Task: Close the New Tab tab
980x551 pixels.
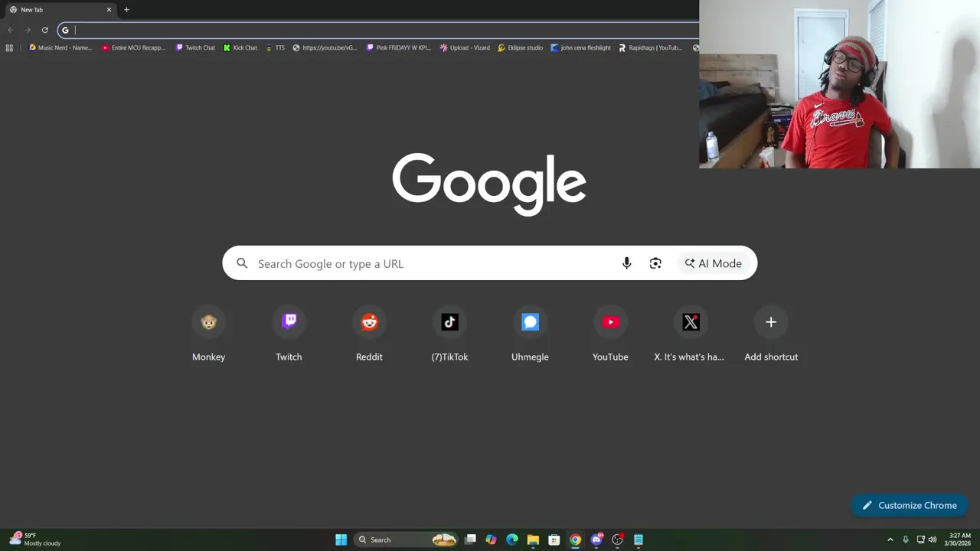Action: click(109, 10)
